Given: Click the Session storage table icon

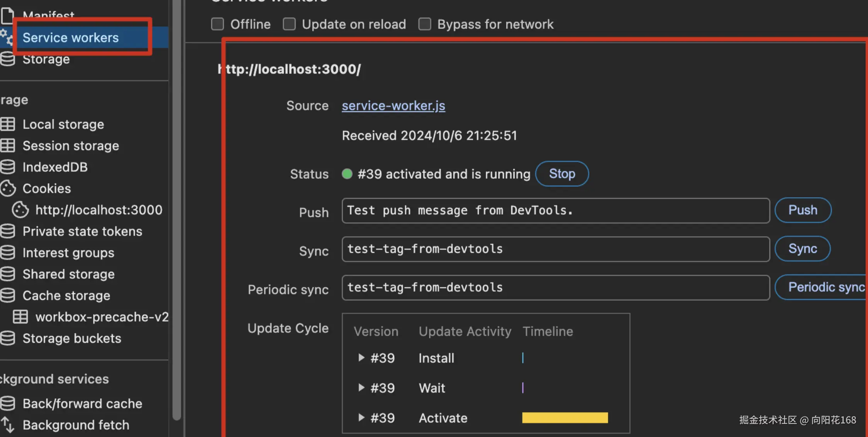Looking at the screenshot, I should pos(8,146).
